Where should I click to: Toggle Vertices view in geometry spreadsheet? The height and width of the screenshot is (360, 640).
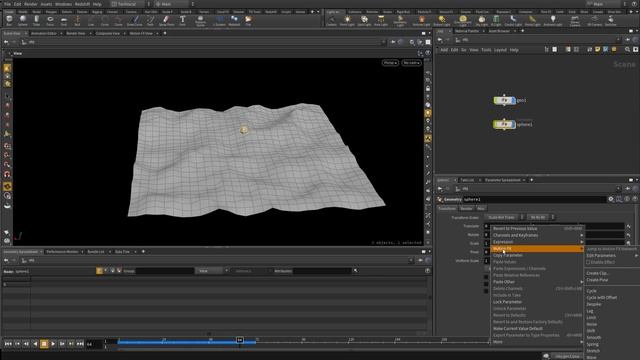tap(106, 271)
